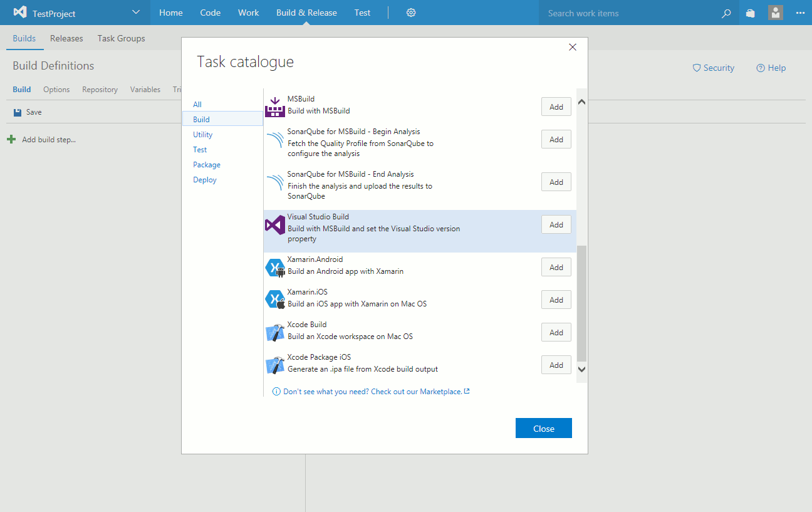The height and width of the screenshot is (512, 812).
Task: Click the Xcode Build hammer icon
Action: tap(275, 333)
